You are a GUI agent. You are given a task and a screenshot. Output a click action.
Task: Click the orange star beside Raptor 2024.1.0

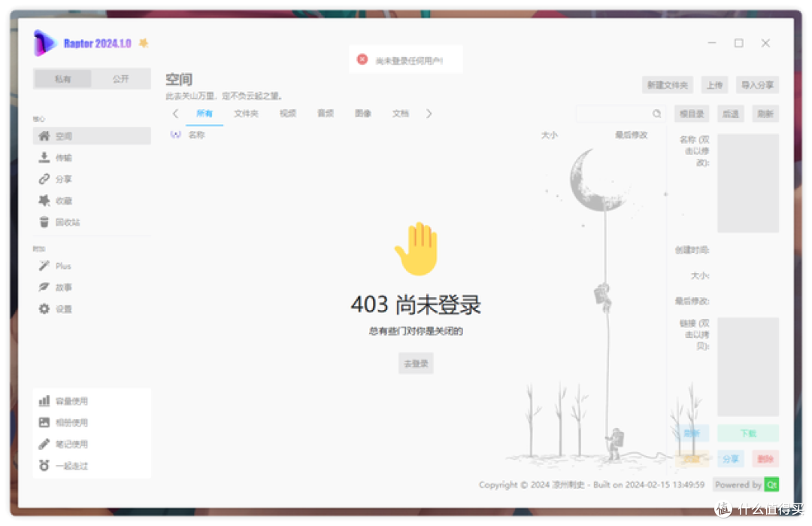[144, 43]
